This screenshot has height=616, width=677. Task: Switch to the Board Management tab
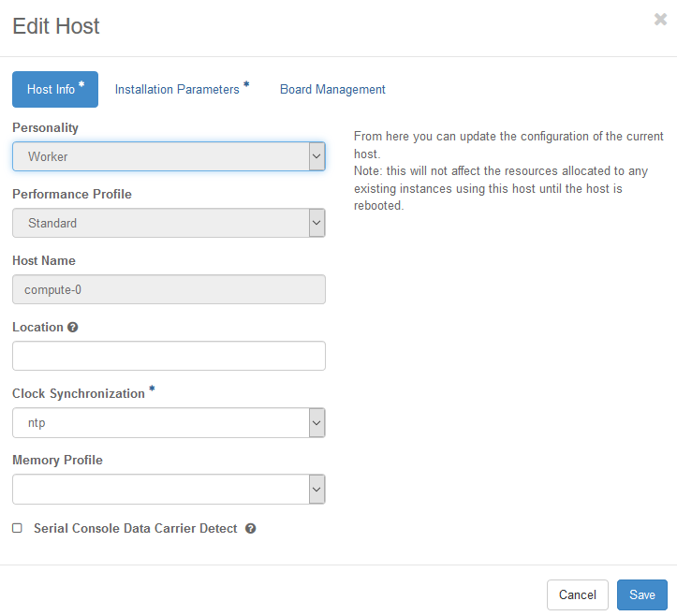click(x=332, y=89)
